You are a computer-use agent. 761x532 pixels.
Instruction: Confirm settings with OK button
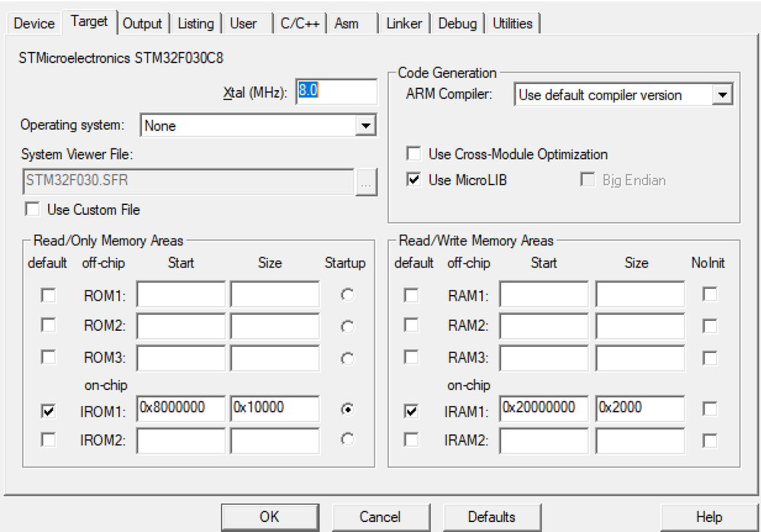point(270,517)
